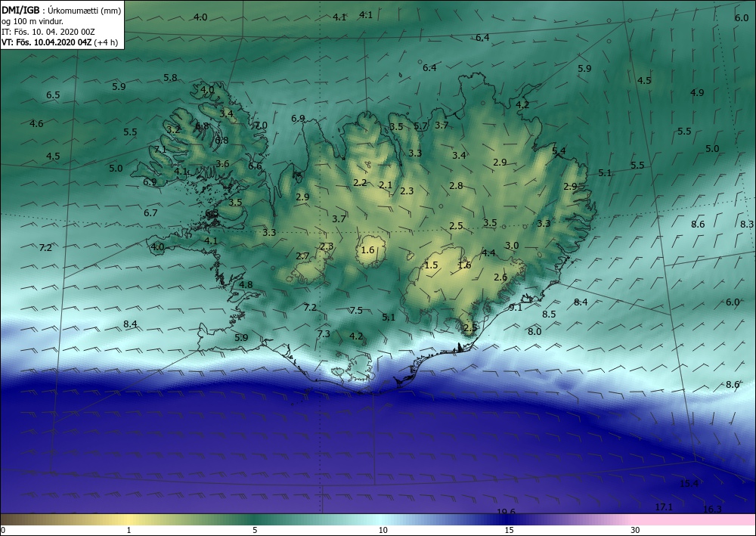This screenshot has width=756, height=536.
Task: Click the color scale label '5'
Action: click(255, 530)
